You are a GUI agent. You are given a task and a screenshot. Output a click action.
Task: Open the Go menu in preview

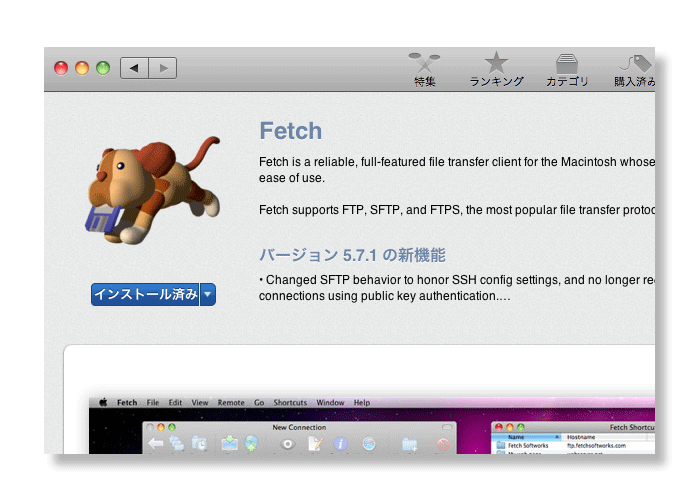click(x=259, y=403)
